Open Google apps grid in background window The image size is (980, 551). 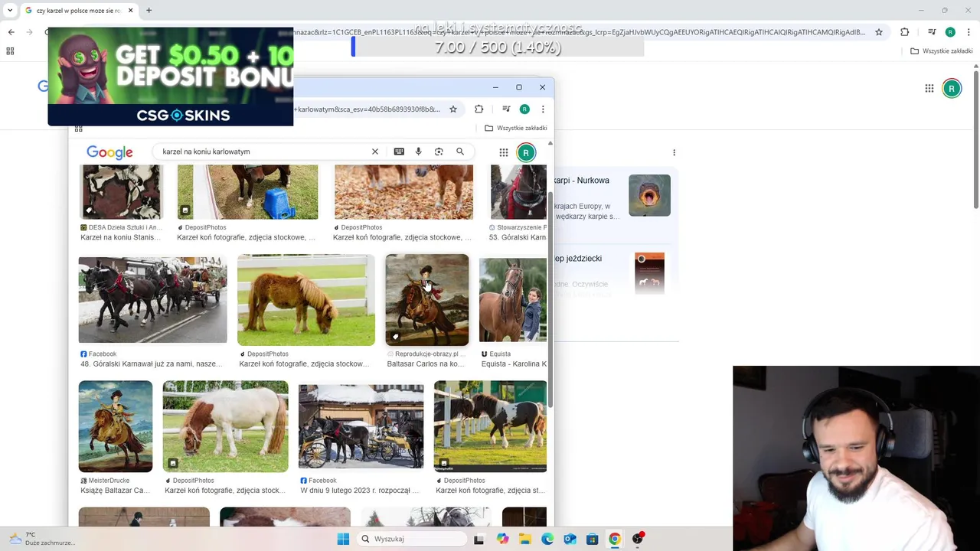[x=929, y=89]
